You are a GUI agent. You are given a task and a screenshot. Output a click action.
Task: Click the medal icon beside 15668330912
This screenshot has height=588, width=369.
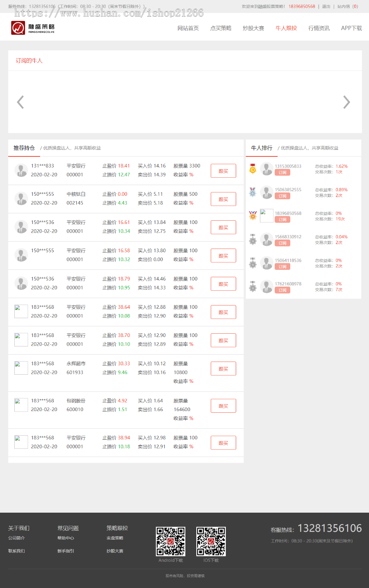[x=253, y=239]
